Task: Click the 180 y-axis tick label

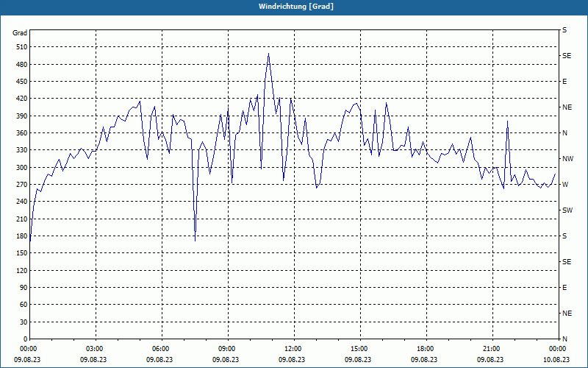Action: (x=22, y=236)
